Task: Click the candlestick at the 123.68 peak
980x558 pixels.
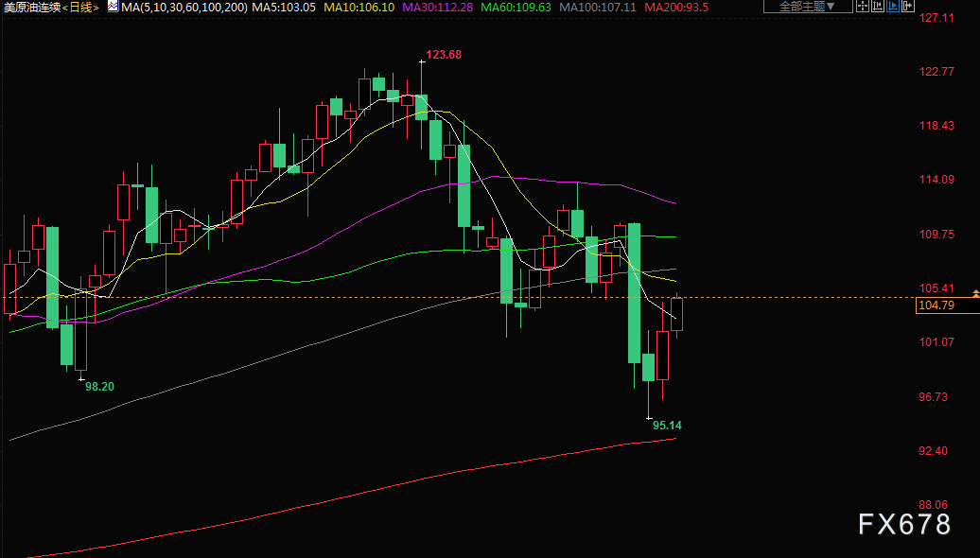Action: pyautogui.click(x=422, y=104)
